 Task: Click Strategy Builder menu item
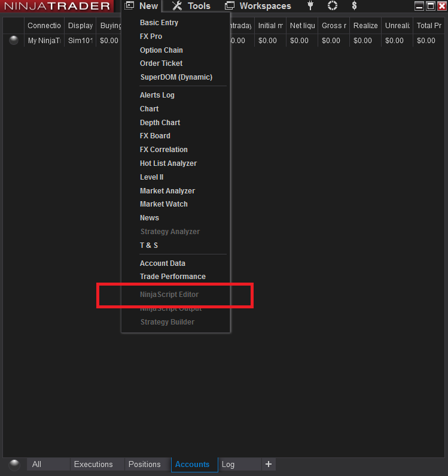tap(167, 322)
